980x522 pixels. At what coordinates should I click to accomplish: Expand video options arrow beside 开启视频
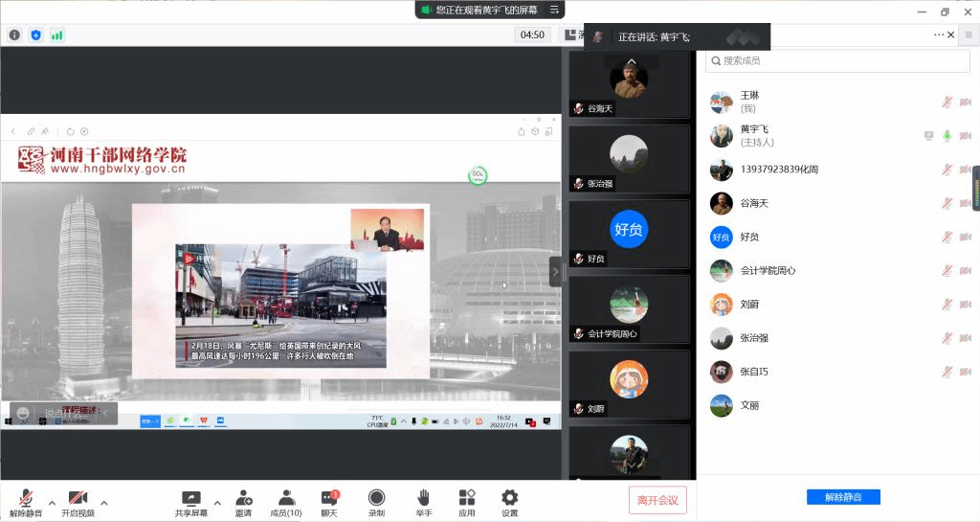103,502
